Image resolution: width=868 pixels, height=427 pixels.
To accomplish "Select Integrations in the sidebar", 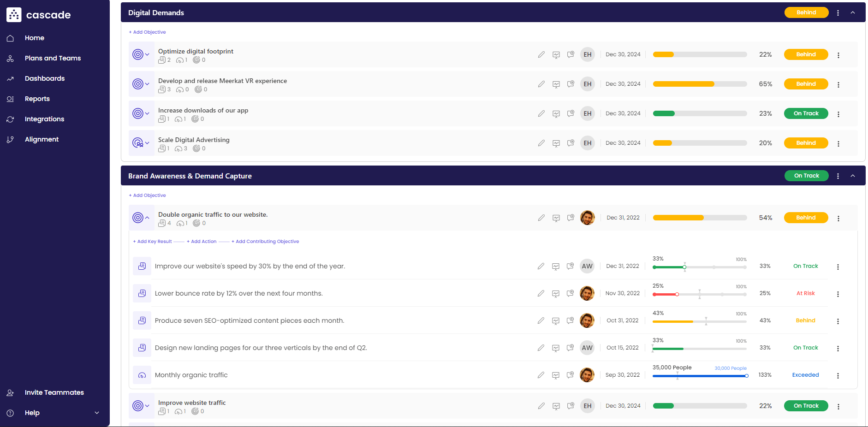I will click(x=44, y=119).
